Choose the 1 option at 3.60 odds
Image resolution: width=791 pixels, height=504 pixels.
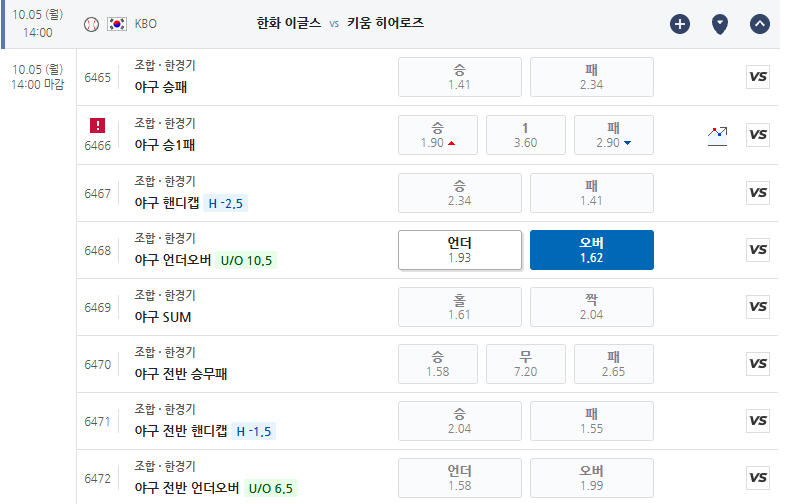[526, 135]
